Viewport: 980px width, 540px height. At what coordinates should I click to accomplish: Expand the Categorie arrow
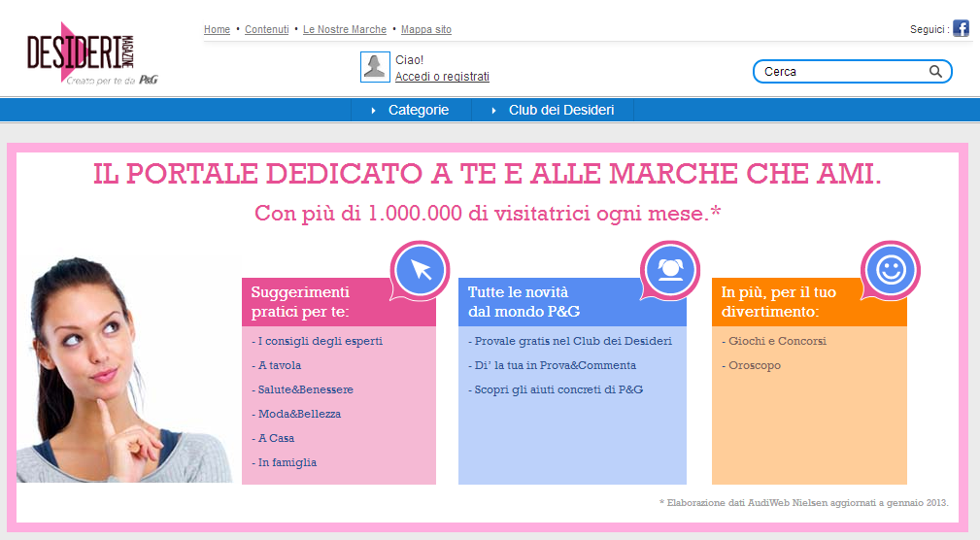[x=373, y=111]
